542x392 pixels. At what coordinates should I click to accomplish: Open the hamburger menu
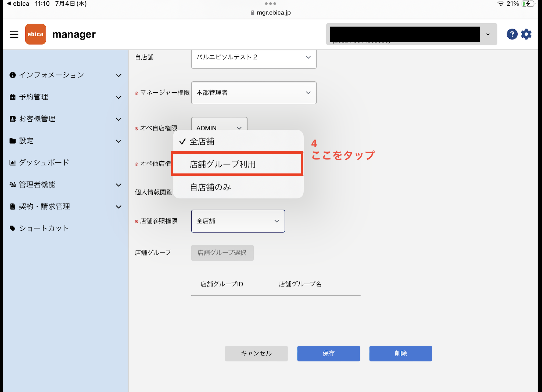tap(14, 34)
